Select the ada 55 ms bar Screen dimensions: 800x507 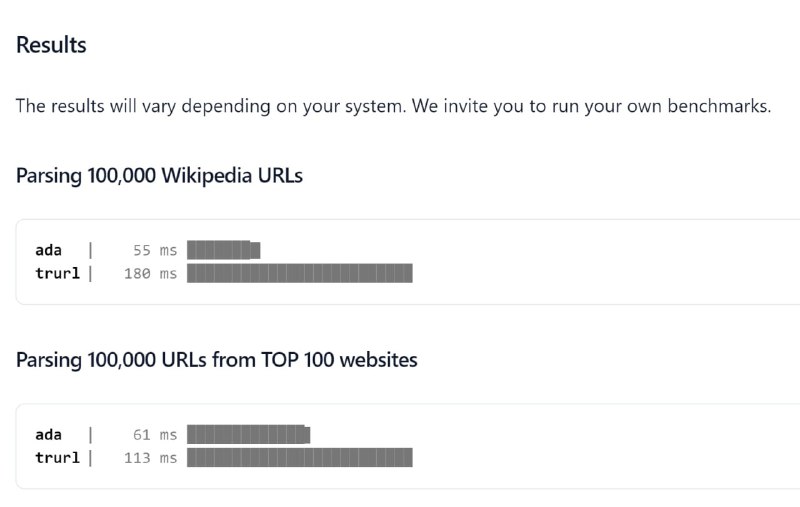coord(223,250)
